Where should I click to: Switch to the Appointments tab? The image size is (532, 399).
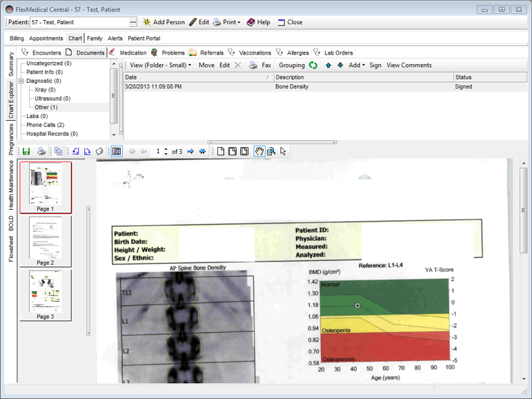[x=46, y=39]
